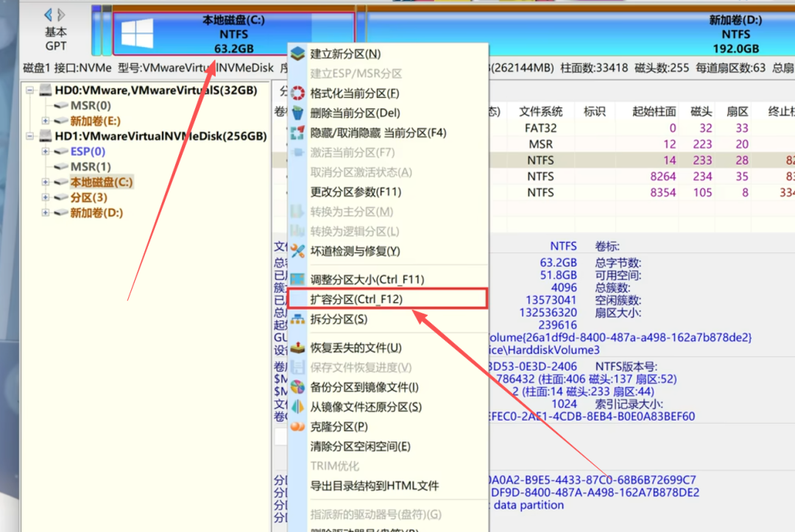Click the Delete Current Partition (删除当前分区) trash icon
The height and width of the screenshot is (532, 795).
click(297, 113)
